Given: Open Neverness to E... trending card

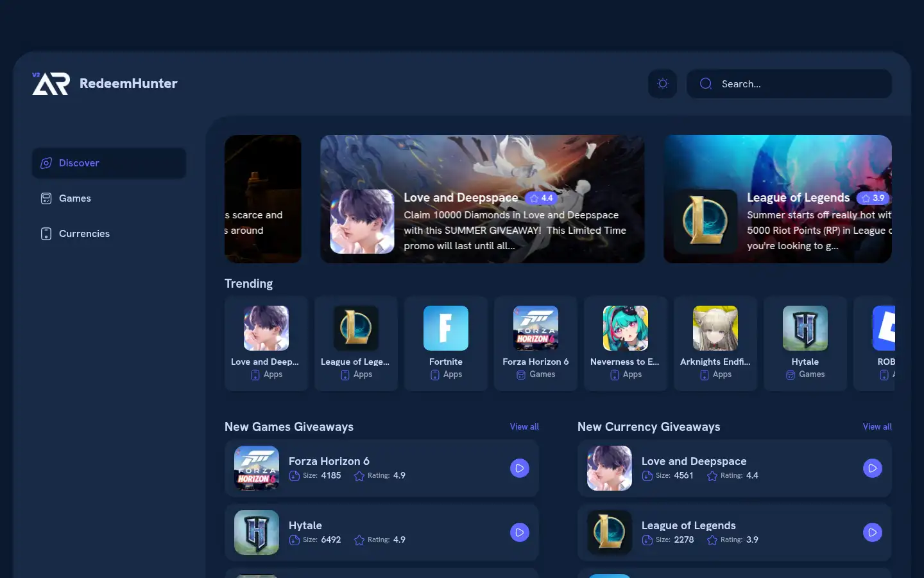Looking at the screenshot, I should [x=626, y=344].
